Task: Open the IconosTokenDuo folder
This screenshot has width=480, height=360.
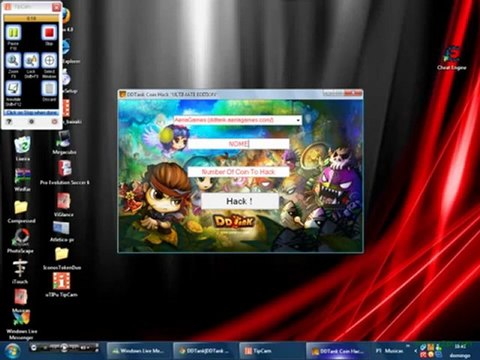Action: (x=62, y=258)
